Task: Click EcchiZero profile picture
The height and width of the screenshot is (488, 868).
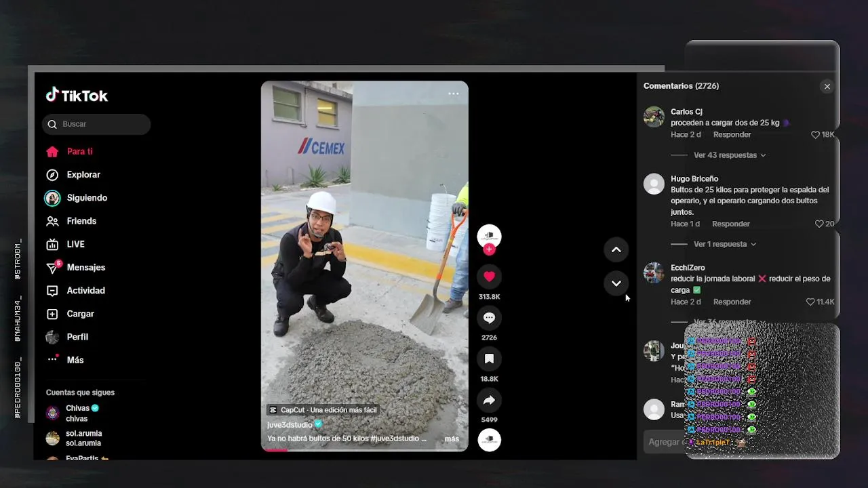Action: (654, 273)
